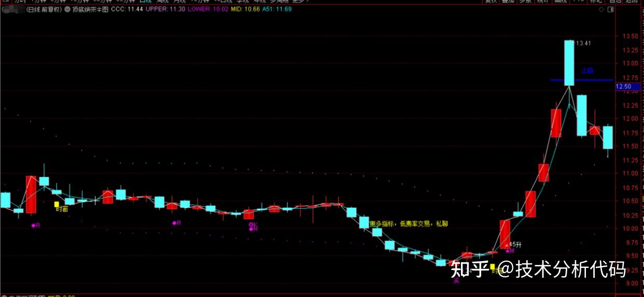This screenshot has height=297, width=644.
Task: Select the CCC: 11.44 indicator value
Action: click(x=127, y=9)
